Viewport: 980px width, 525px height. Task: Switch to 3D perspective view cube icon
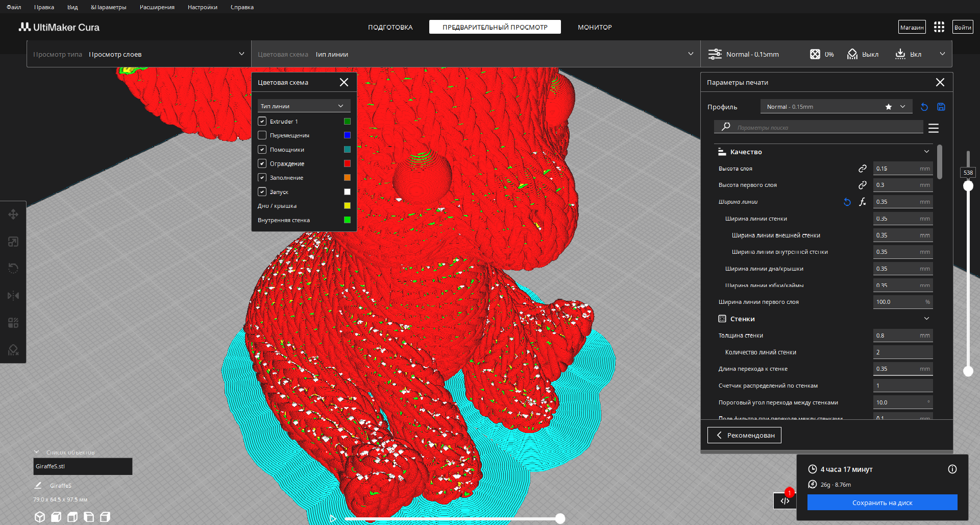[x=40, y=517]
